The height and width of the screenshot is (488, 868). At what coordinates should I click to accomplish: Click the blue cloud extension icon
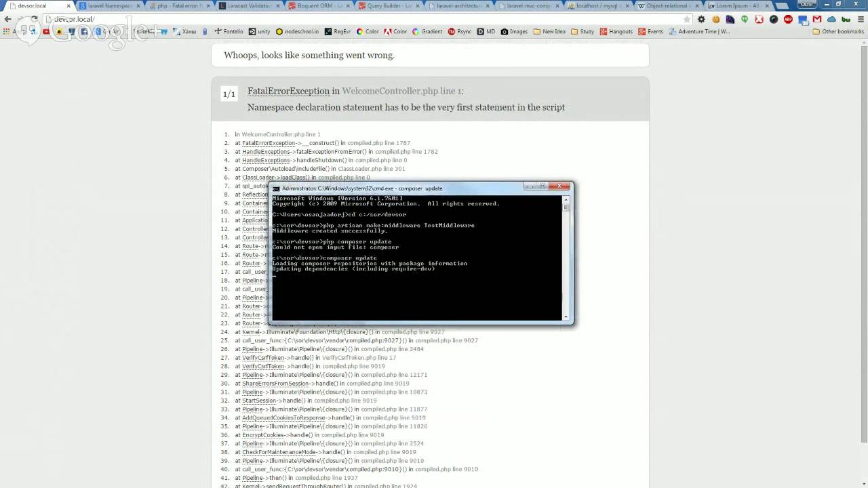[831, 19]
